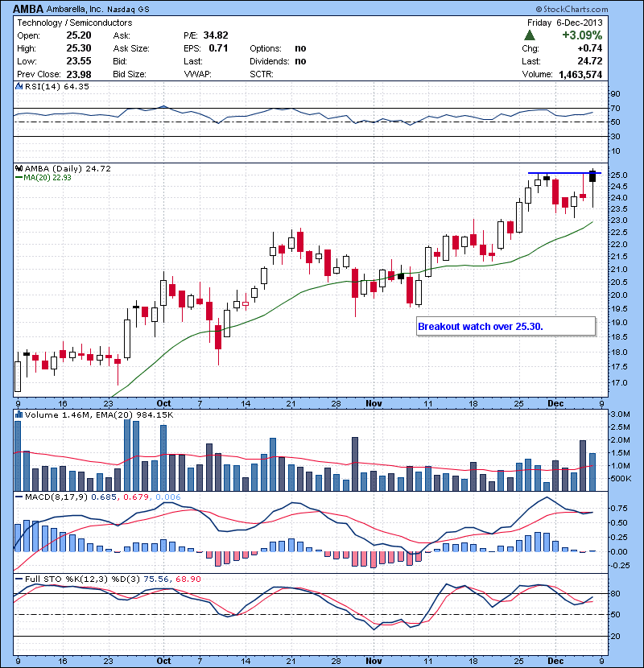Click the 0.75 MACD axis label

tap(619, 508)
